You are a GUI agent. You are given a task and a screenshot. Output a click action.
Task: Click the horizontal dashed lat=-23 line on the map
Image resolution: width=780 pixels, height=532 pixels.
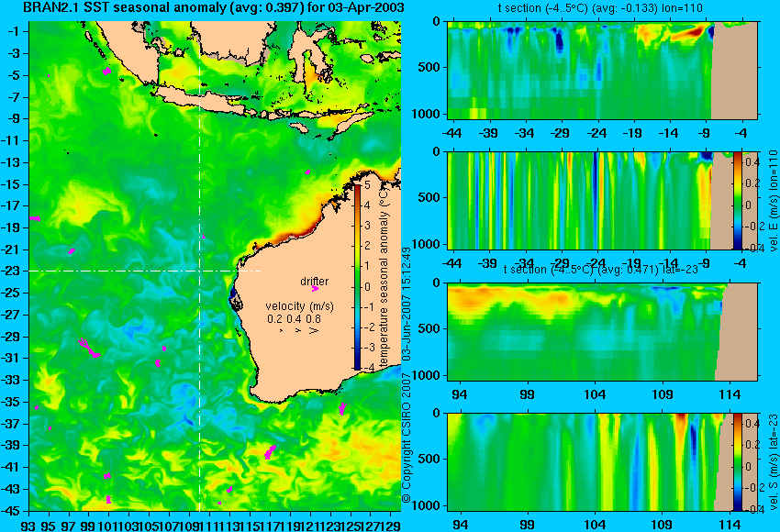click(145, 271)
